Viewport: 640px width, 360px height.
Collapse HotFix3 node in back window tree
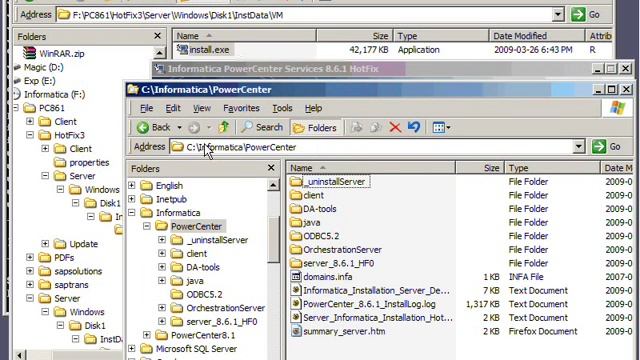coord(30,135)
